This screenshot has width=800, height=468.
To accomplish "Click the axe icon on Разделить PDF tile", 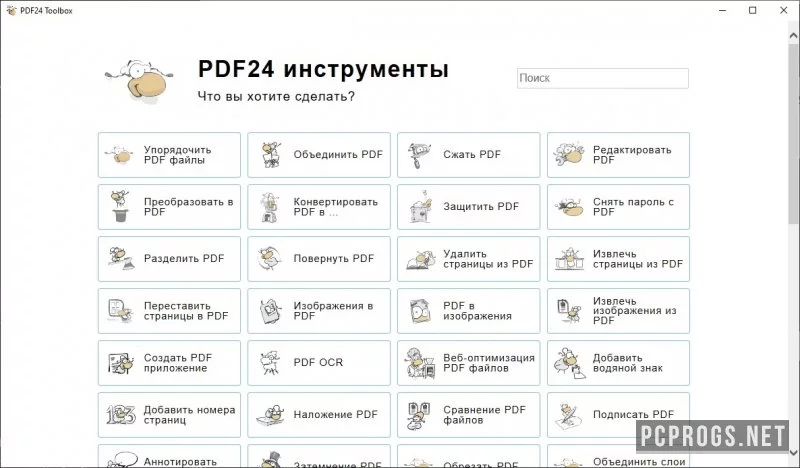I will 120,259.
